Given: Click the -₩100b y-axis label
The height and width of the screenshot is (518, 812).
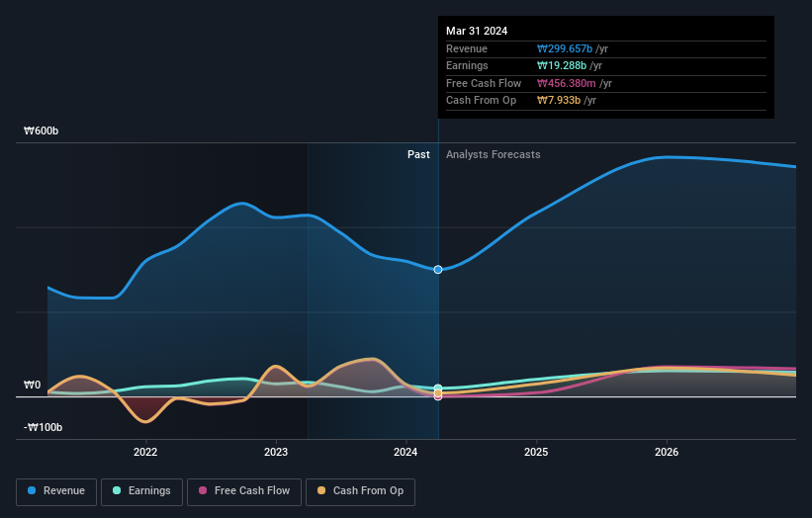Looking at the screenshot, I should click(43, 427).
